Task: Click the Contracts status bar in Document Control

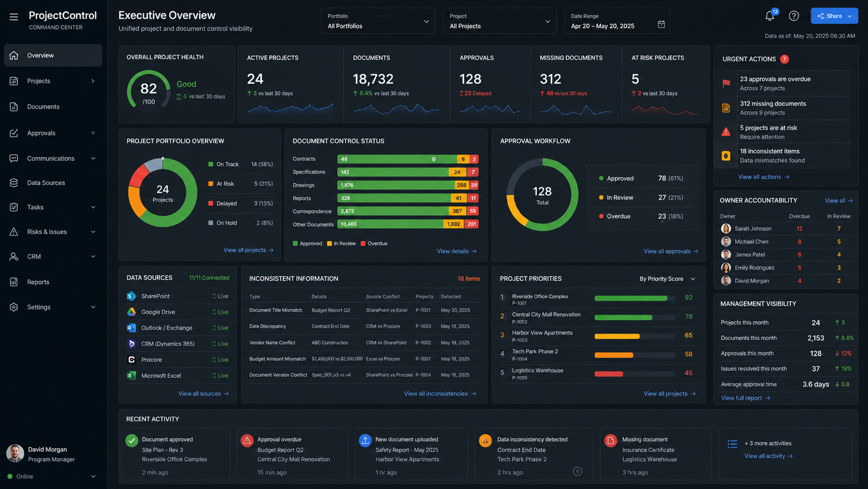Action: coord(408,159)
